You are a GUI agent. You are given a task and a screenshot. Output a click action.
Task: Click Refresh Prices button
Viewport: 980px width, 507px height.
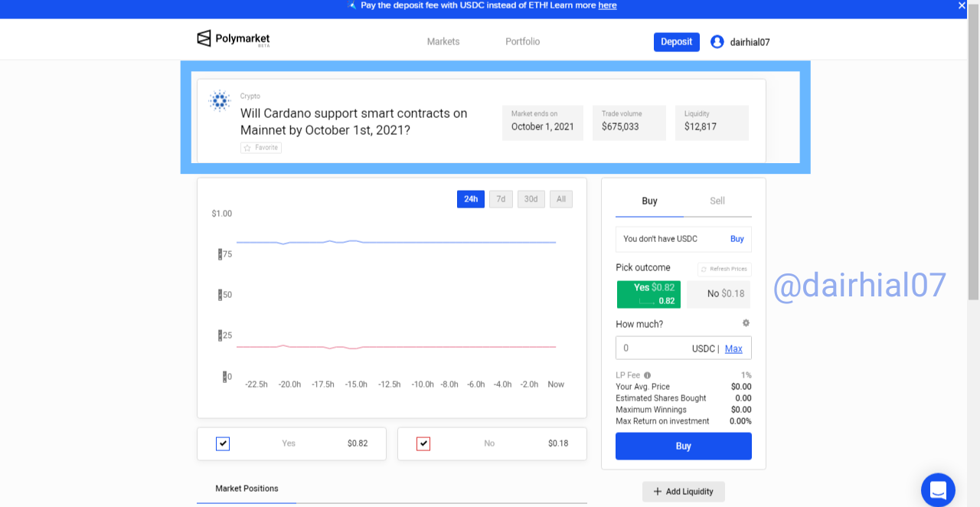pyautogui.click(x=724, y=269)
